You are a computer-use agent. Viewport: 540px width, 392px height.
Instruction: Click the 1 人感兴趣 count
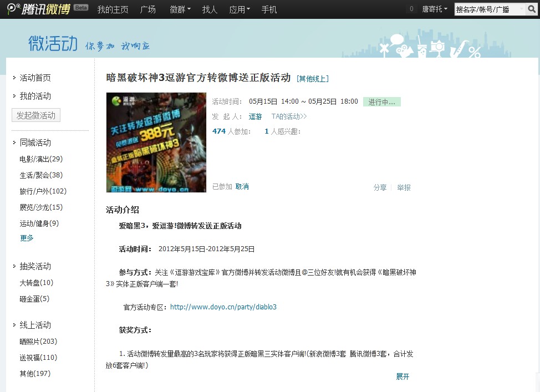(x=282, y=131)
